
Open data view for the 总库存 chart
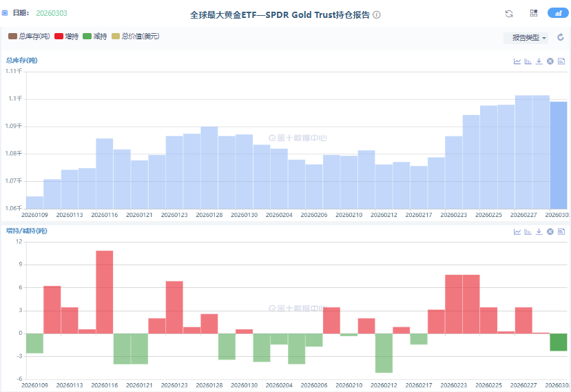[x=561, y=61]
